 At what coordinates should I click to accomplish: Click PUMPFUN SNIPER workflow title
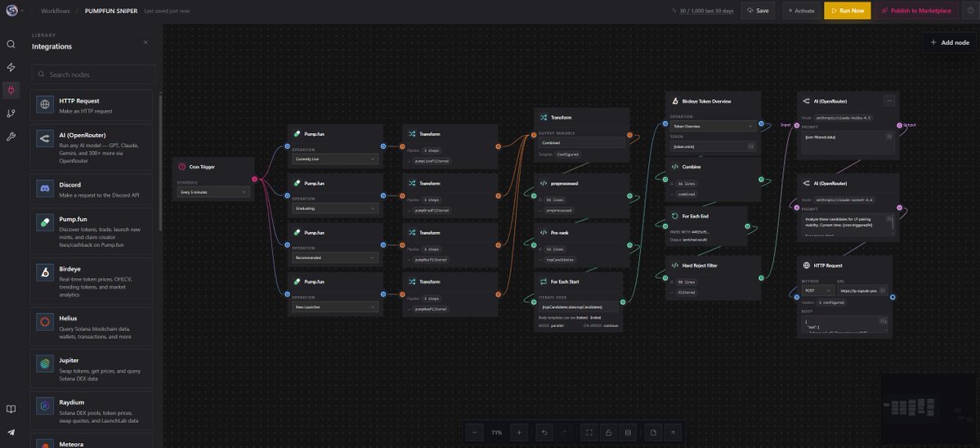tap(112, 11)
